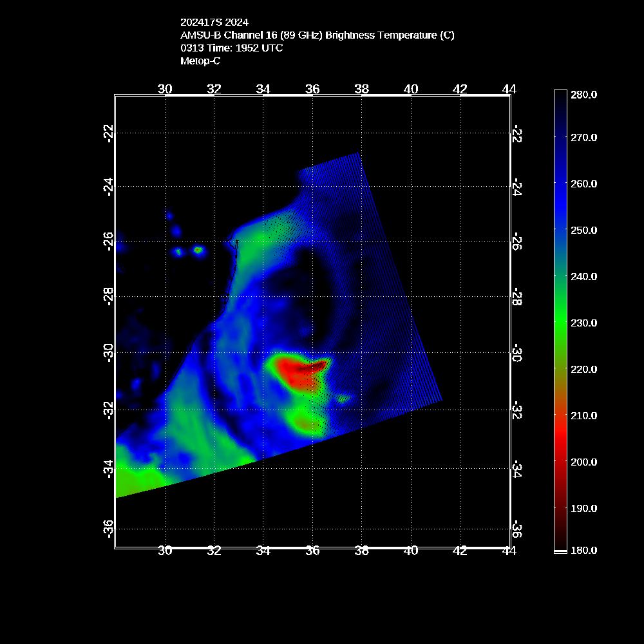Click longitude label 38 on top axis

pyautogui.click(x=362, y=89)
